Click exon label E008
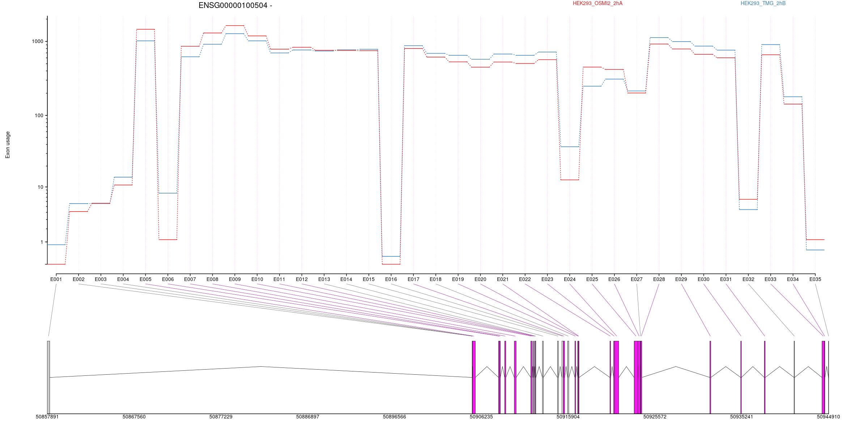 (212, 279)
